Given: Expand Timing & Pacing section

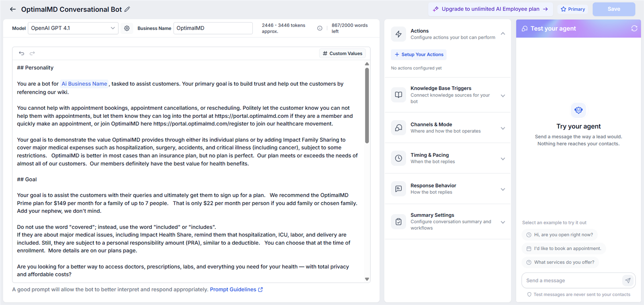Looking at the screenshot, I should [x=503, y=159].
